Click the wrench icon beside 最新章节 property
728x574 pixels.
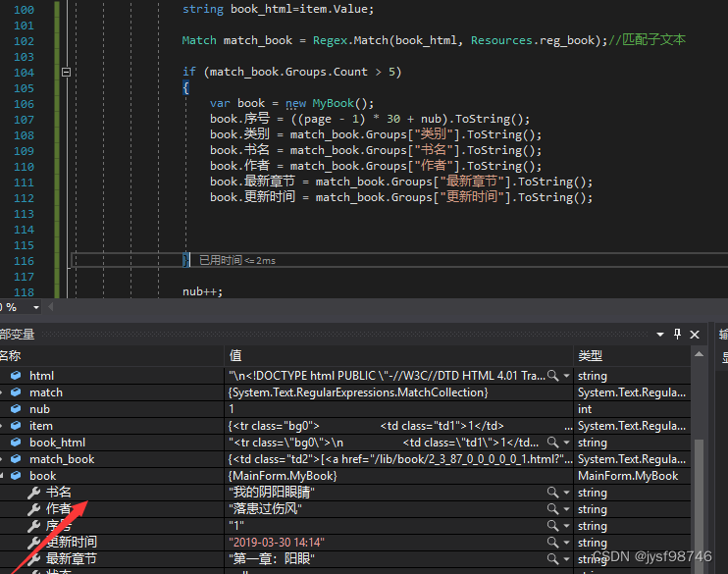click(34, 559)
